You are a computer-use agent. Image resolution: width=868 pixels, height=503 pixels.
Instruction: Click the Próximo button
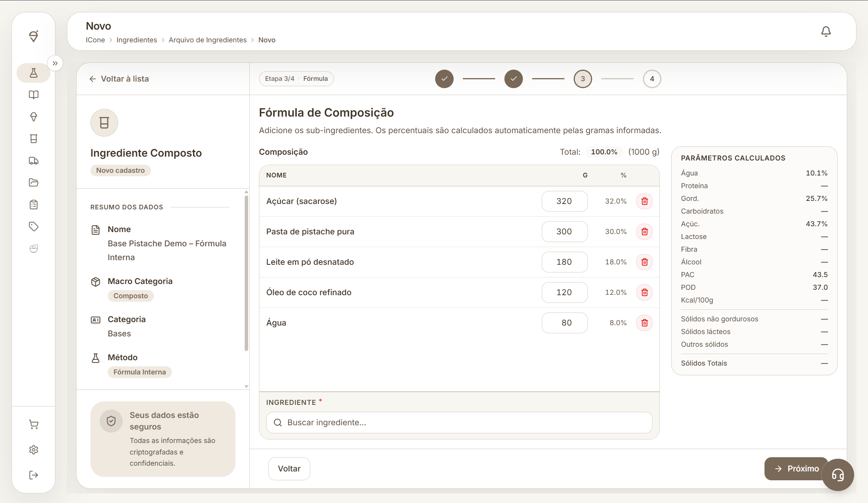pos(796,469)
